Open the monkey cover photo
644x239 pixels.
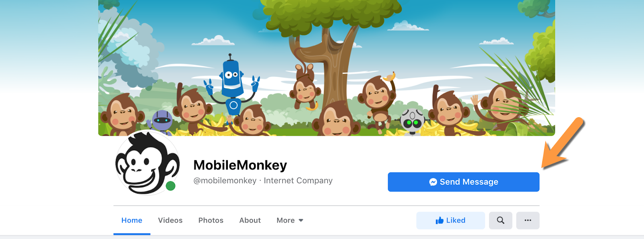point(326,68)
